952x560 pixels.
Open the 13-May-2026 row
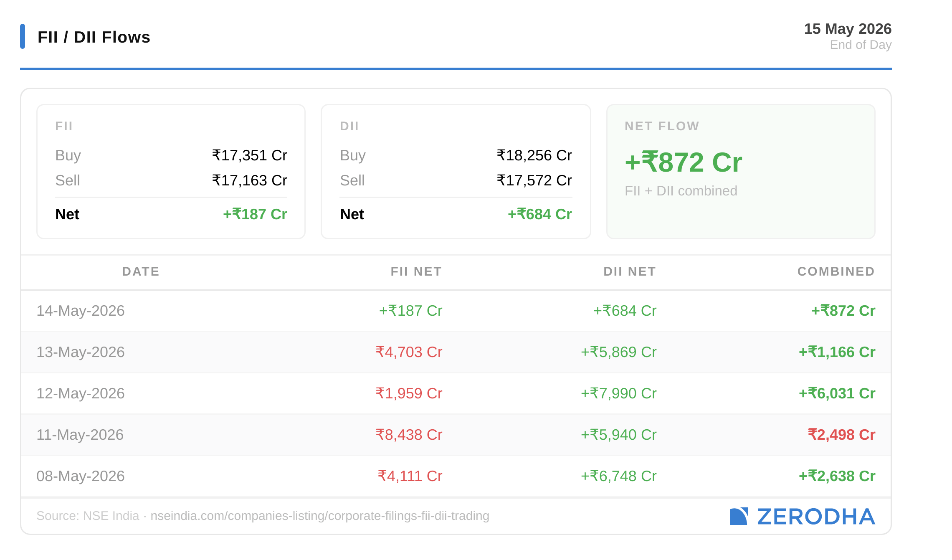click(x=456, y=352)
